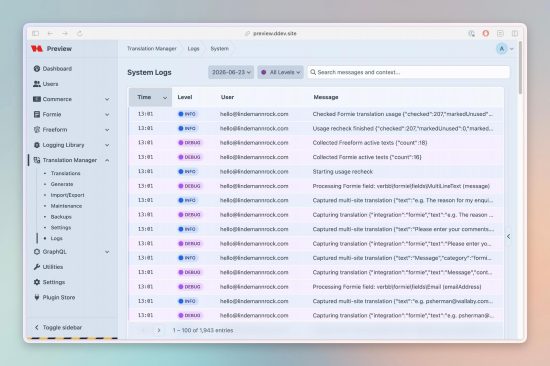The width and height of the screenshot is (550, 366).
Task: Click the Message column header
Action: (x=326, y=97)
